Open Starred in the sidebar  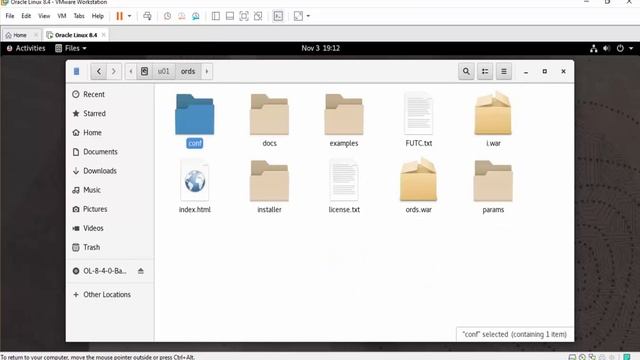110,113
